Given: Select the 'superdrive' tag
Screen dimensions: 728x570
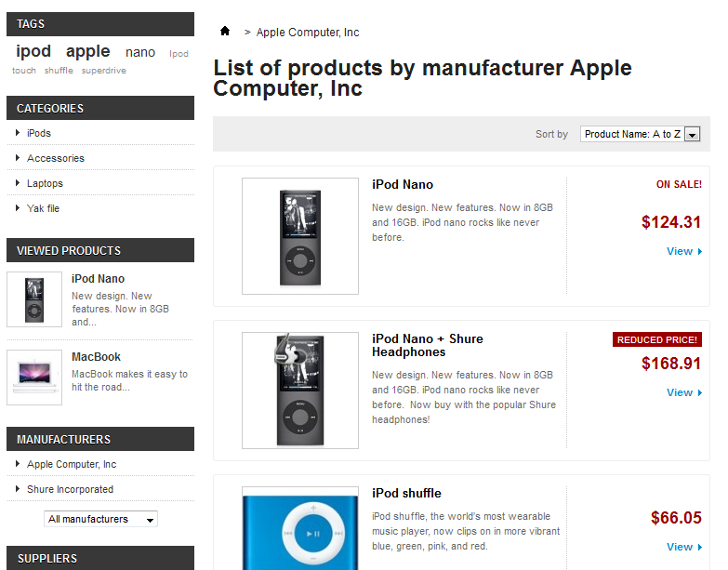Looking at the screenshot, I should point(103,71).
